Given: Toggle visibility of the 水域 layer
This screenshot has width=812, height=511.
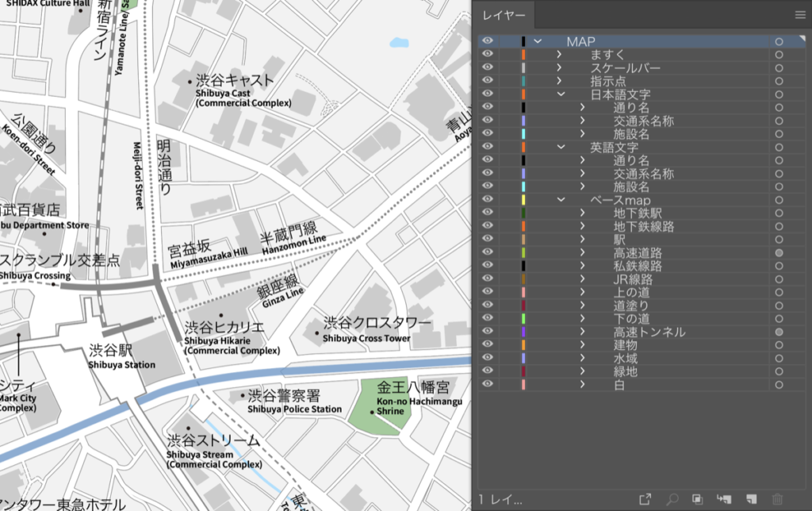Looking at the screenshot, I should [488, 357].
